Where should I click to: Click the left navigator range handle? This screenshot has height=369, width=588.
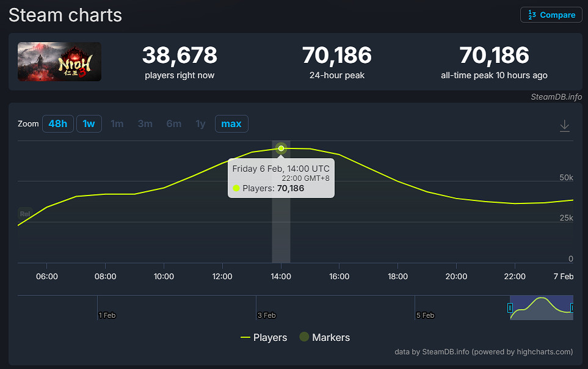(510, 308)
